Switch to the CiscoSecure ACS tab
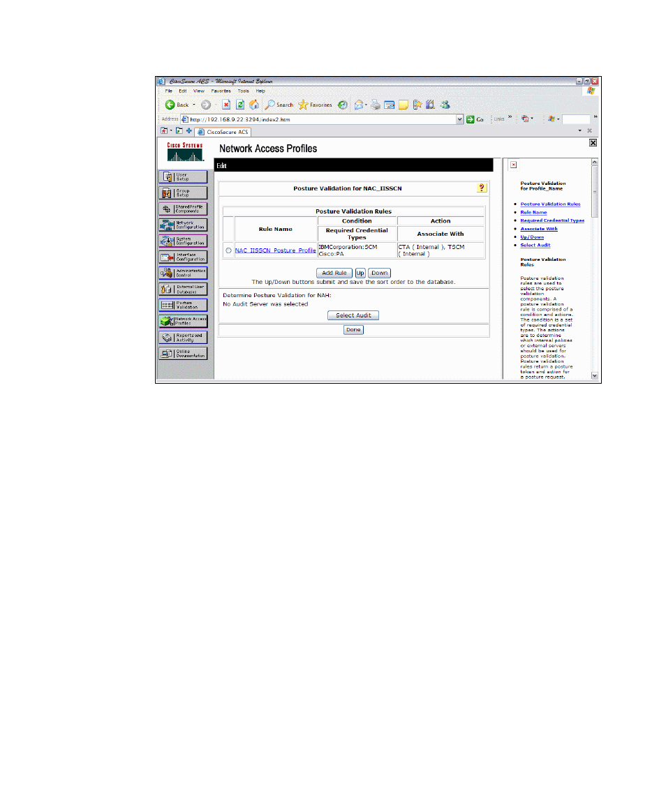666x812 pixels. pyautogui.click(x=223, y=132)
